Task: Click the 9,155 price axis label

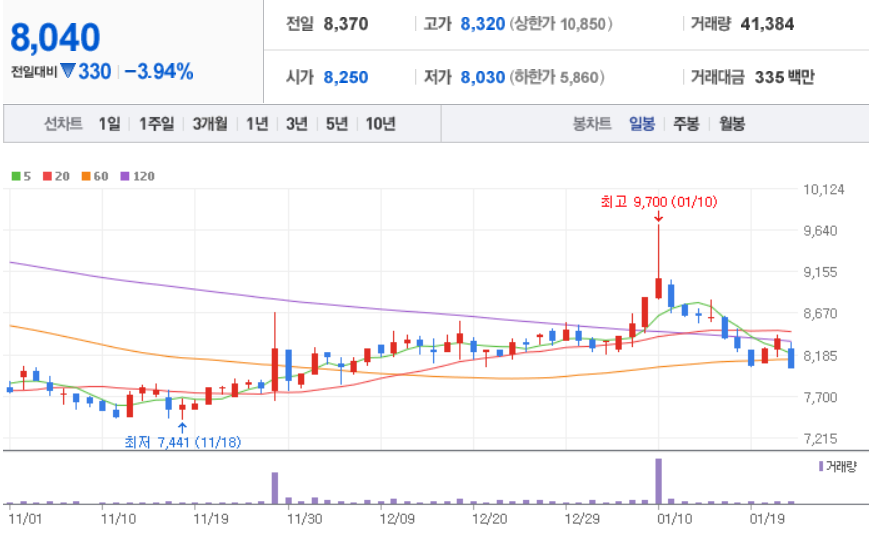Action: pos(821,272)
